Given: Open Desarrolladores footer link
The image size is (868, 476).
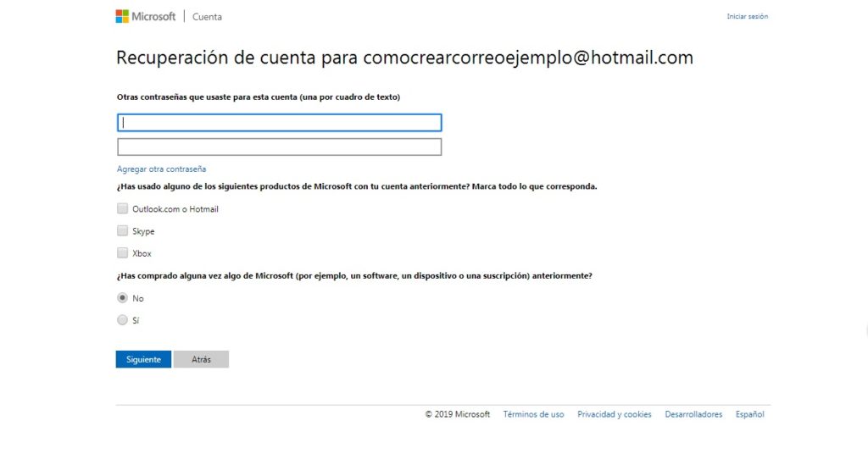Looking at the screenshot, I should pos(693,414).
